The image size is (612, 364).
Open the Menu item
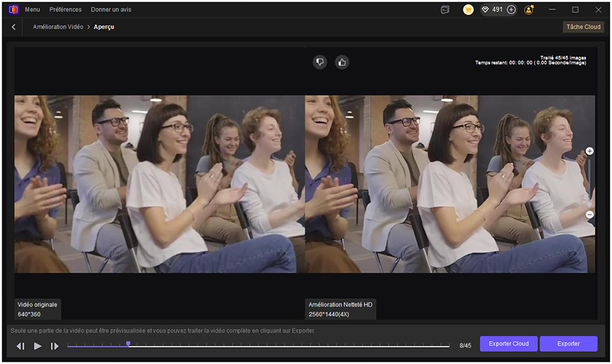32,10
